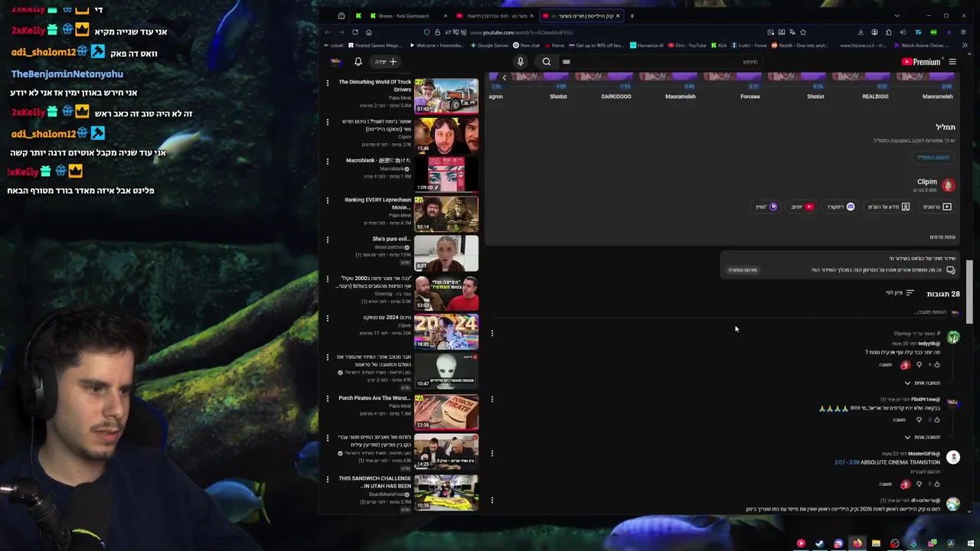This screenshot has width=980, height=551.
Task: Click the page vertical scrollbar thumb
Action: 970,292
